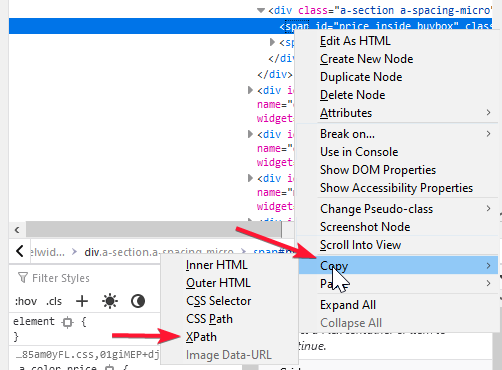Expand the third collapsed div id node
Image resolution: width=502 pixels, height=370 pixels.
250,178
